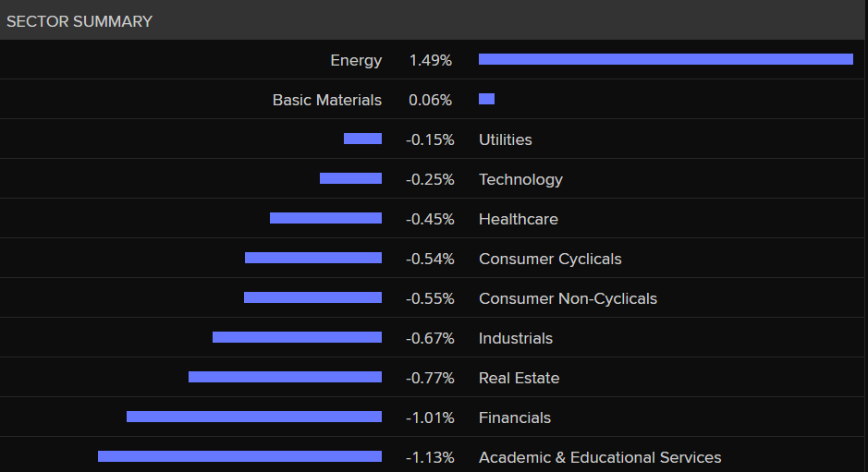The image size is (868, 472).
Task: Click the -0.25% Technology percentage value
Action: pyautogui.click(x=430, y=179)
